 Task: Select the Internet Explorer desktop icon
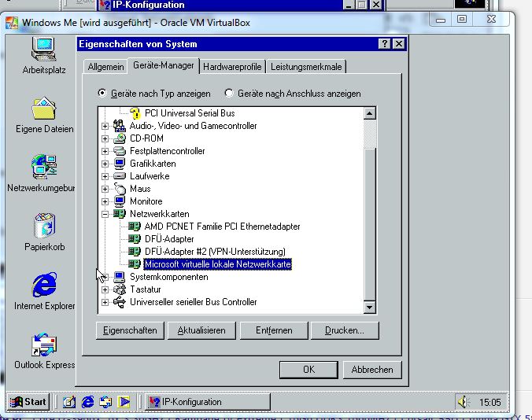[x=44, y=285]
